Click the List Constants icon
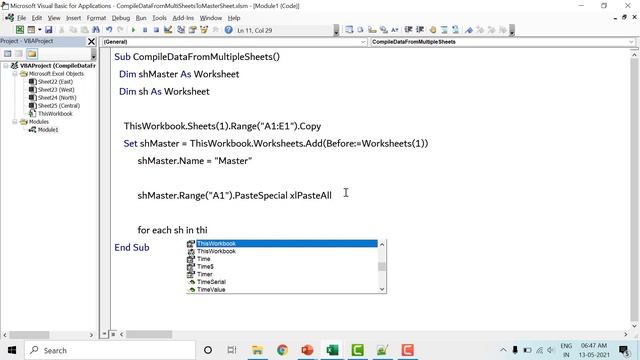640x360 pixels. [360, 30]
